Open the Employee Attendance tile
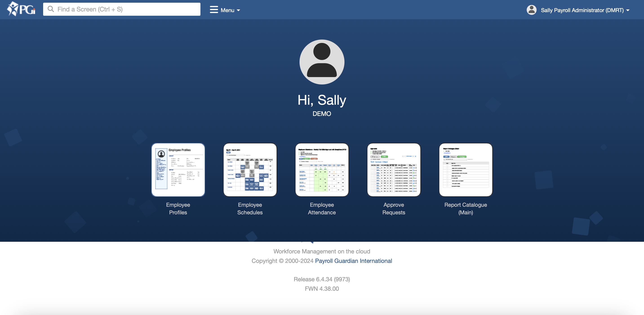Image resolution: width=644 pixels, height=315 pixels. 322,170
